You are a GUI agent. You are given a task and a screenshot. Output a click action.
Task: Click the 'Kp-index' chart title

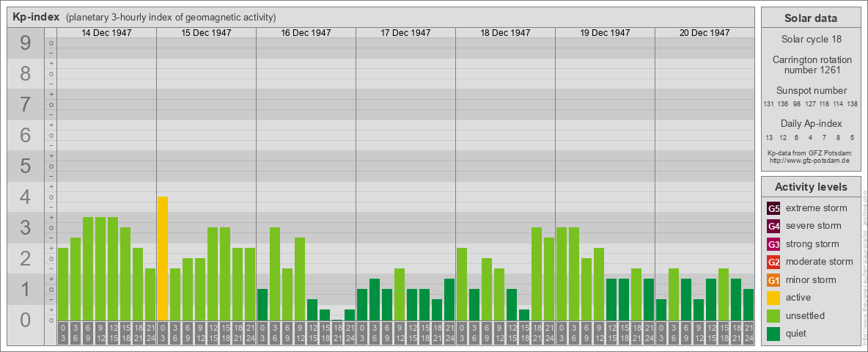[x=36, y=17]
